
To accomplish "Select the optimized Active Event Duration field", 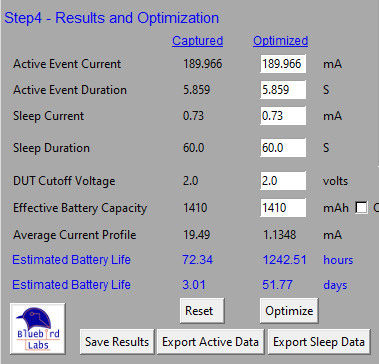I will [x=283, y=90].
